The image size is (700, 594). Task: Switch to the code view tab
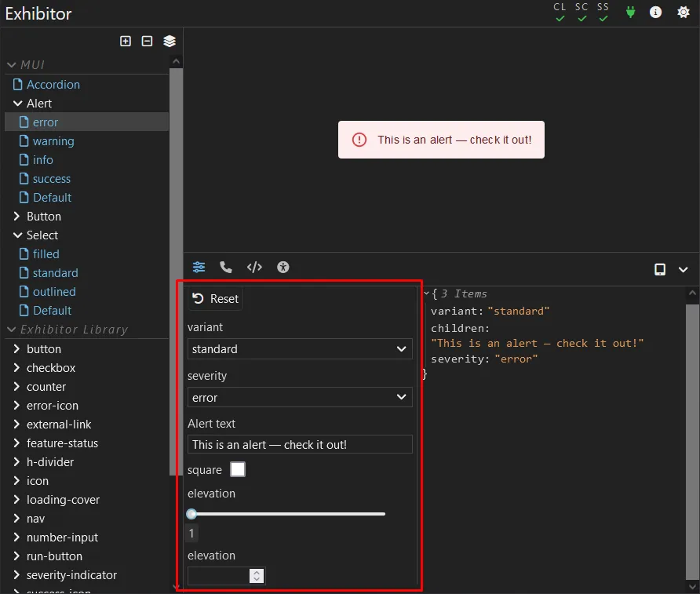pyautogui.click(x=254, y=267)
